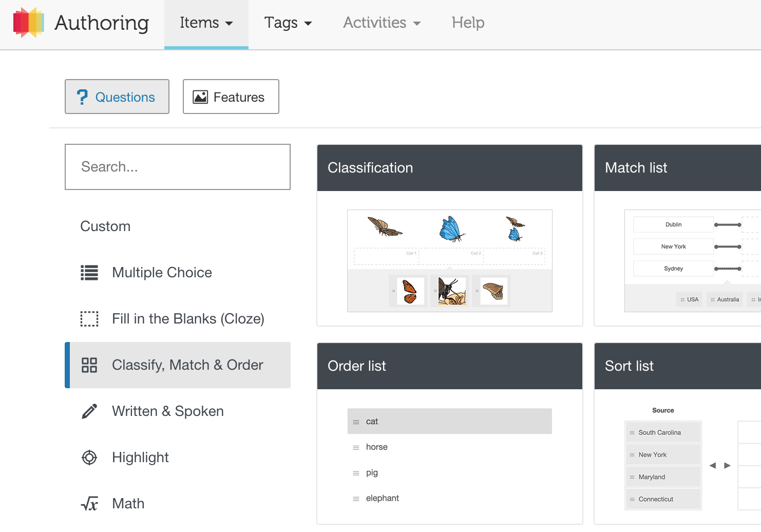Click the horse row in Order list
The width and height of the screenshot is (761, 532).
(x=450, y=447)
